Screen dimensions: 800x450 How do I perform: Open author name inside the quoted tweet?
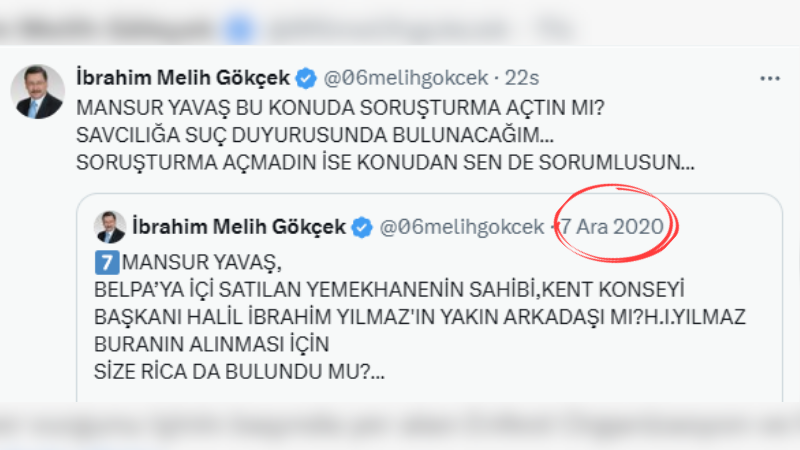pyautogui.click(x=239, y=227)
